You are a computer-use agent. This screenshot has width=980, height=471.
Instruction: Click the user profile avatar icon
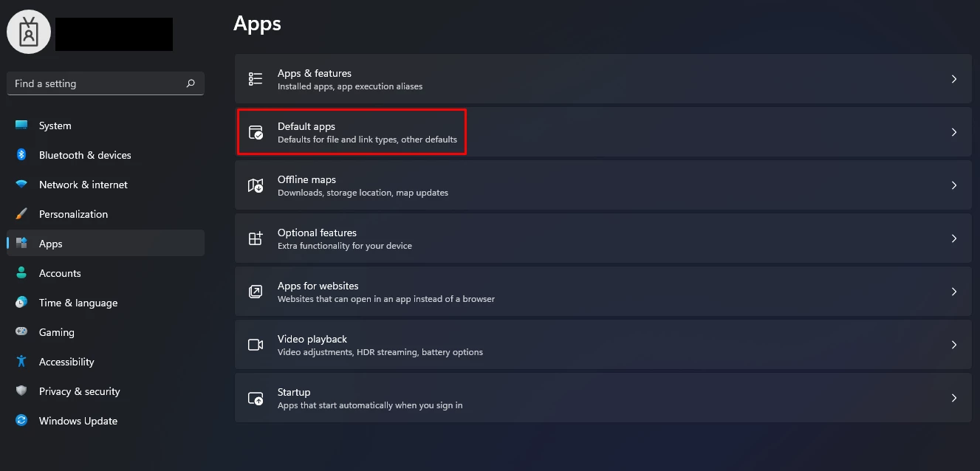tap(29, 32)
